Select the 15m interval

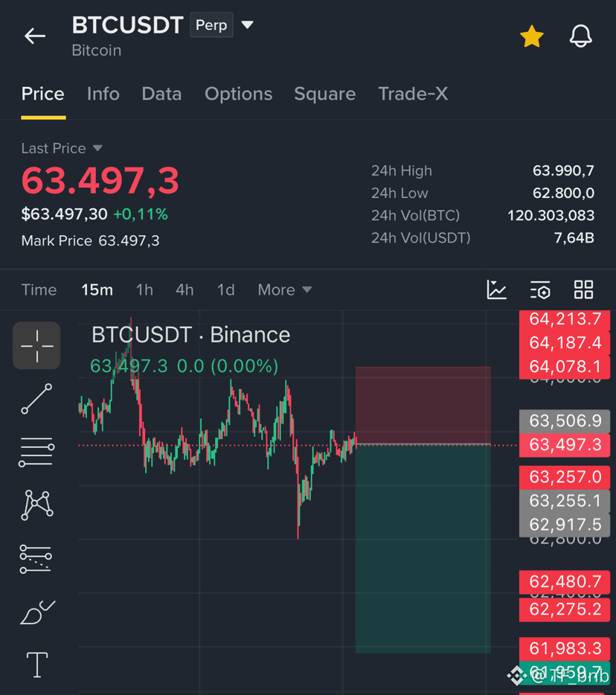point(97,290)
